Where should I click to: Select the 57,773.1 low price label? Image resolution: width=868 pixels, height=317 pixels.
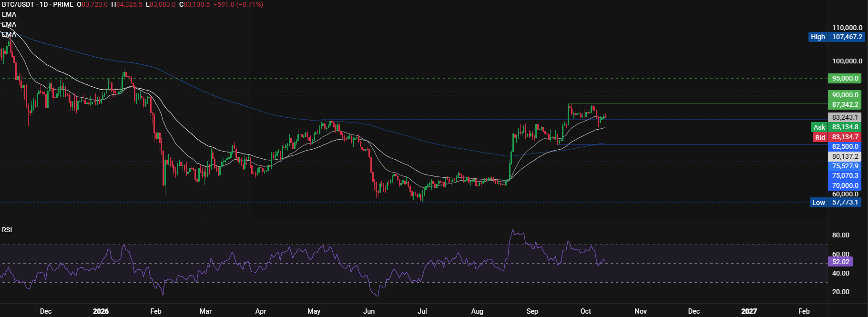coord(845,203)
